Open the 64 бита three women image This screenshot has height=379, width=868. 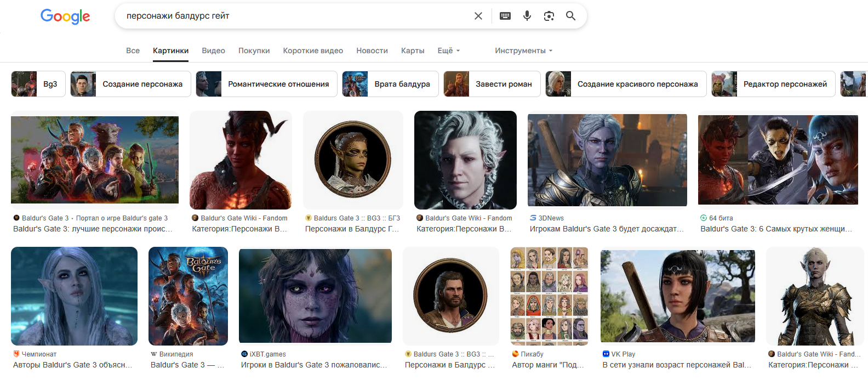point(778,160)
